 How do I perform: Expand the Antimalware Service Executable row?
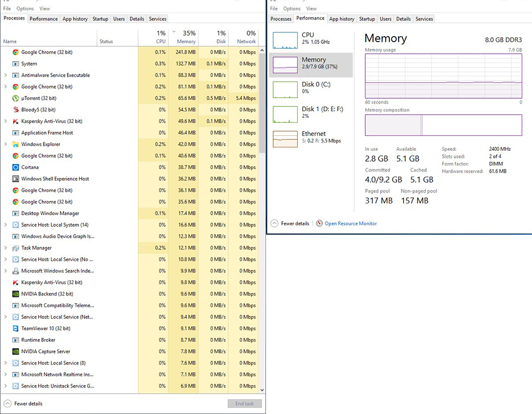[x=5, y=75]
